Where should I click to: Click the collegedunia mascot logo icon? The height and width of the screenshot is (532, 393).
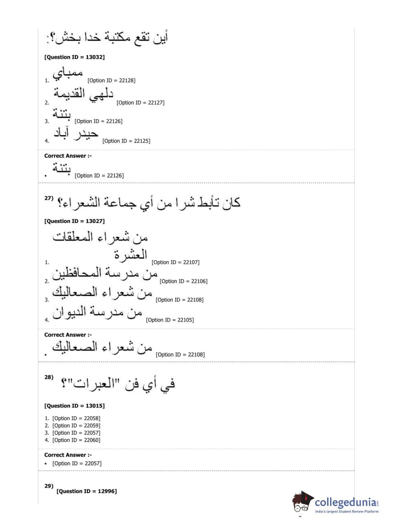click(302, 502)
